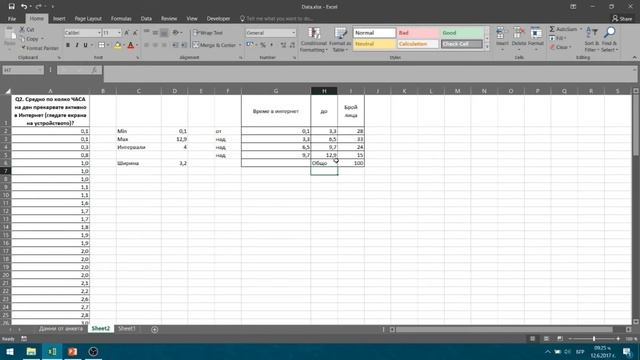The width and height of the screenshot is (640, 360).
Task: Apply yellow fill color
Action: (118, 45)
